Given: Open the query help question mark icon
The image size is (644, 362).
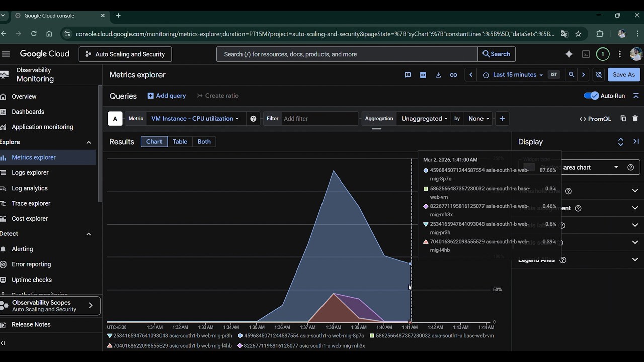Looking at the screenshot, I should 253,119.
